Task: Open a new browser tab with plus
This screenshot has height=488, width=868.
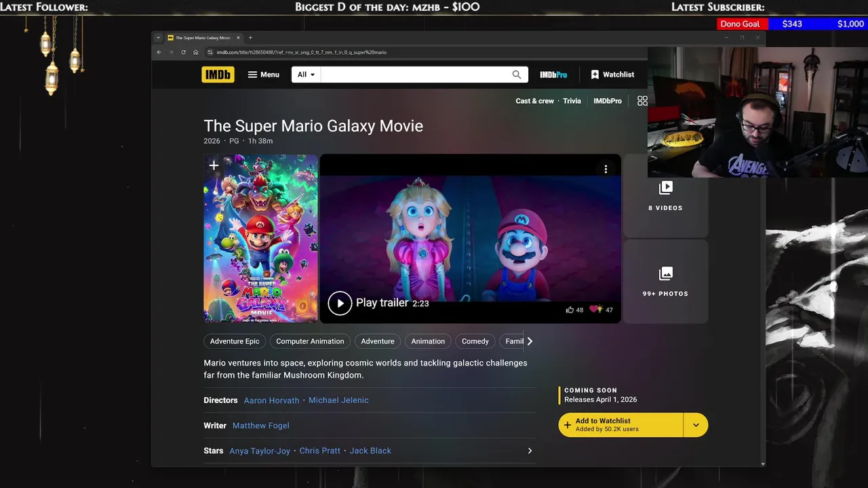Action: [x=250, y=38]
